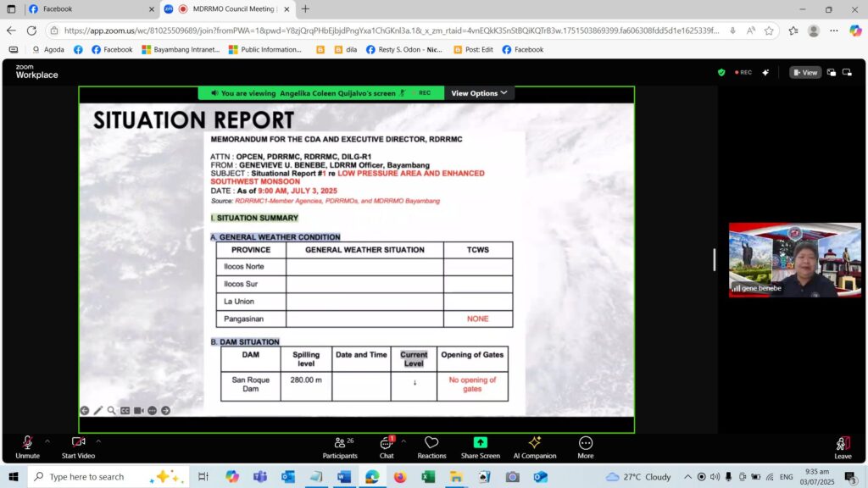The width and height of the screenshot is (868, 488).
Task: Open the Post: Edit bookmark
Action: pos(473,49)
